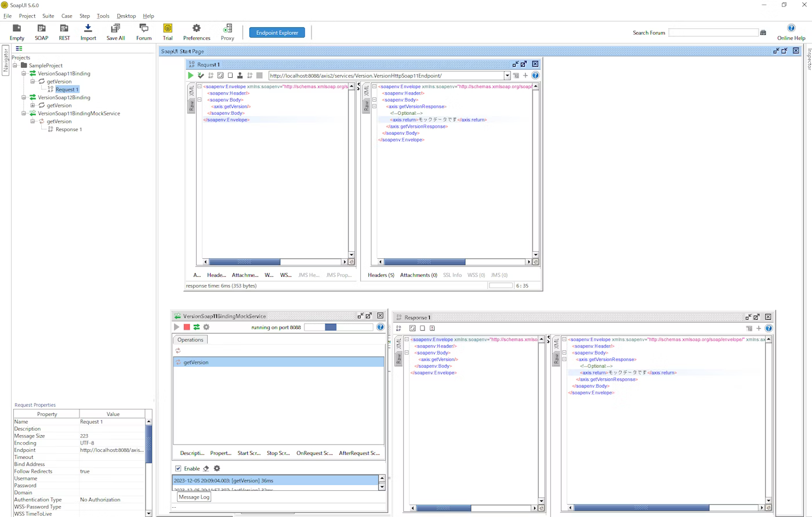The width and height of the screenshot is (812, 517).
Task: Switch Response 1 editor to Raw view
Action: click(x=556, y=359)
